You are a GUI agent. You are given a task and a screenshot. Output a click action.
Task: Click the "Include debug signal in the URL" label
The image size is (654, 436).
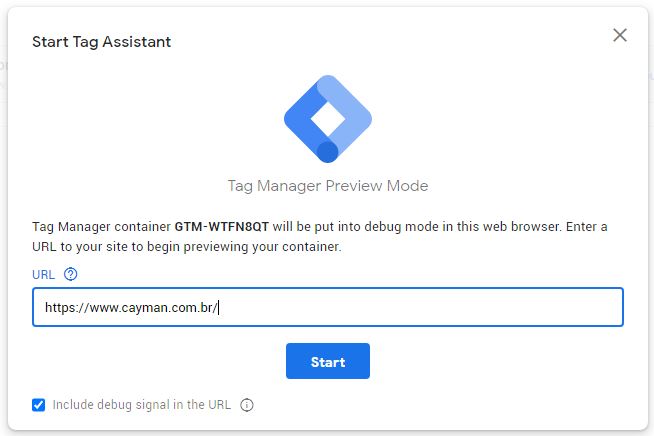tap(142, 405)
